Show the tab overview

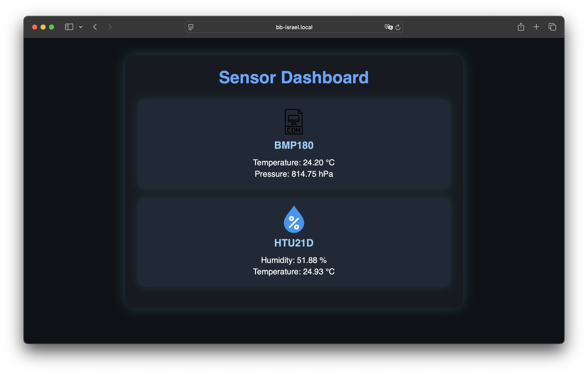[552, 27]
